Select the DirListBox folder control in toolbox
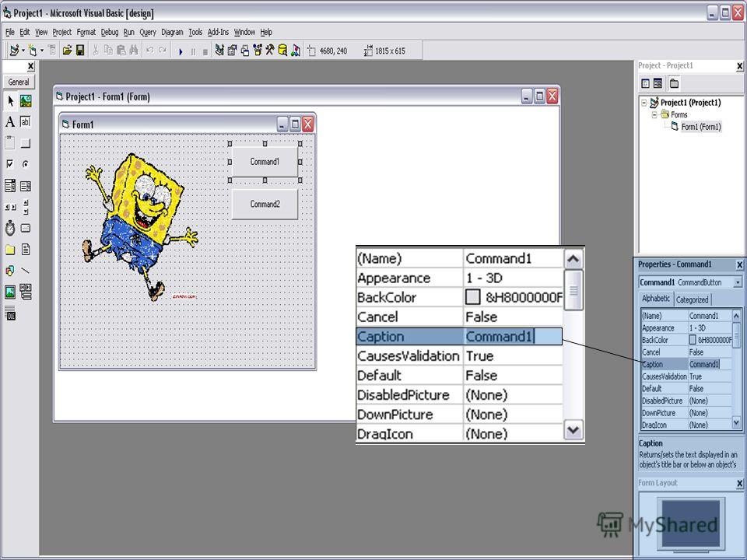This screenshot has height=560, width=747. click(10, 250)
